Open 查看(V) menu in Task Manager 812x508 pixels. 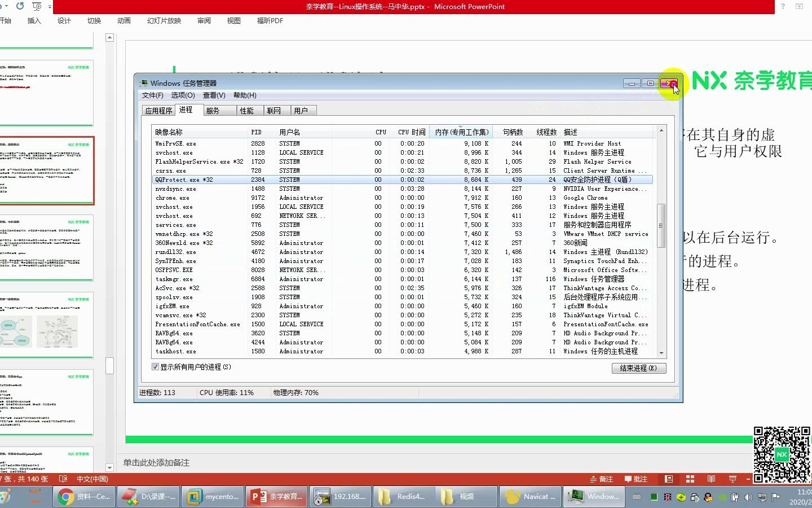point(214,95)
